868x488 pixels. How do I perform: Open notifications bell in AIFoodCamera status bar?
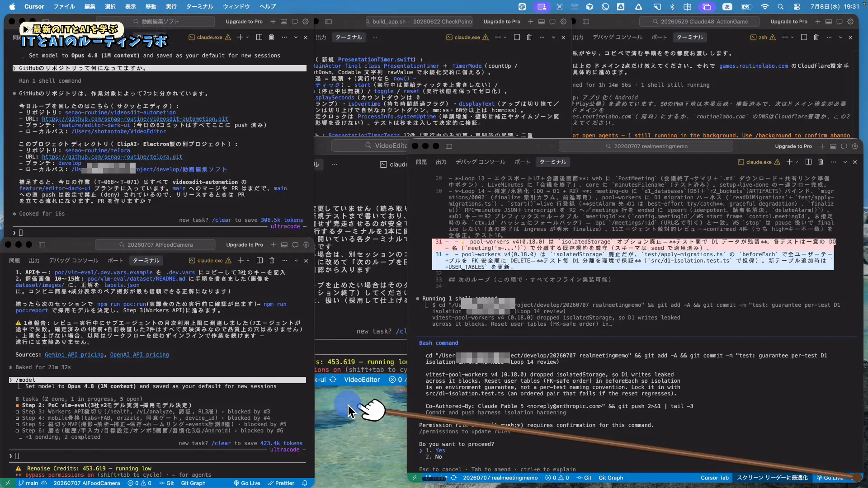click(x=305, y=483)
